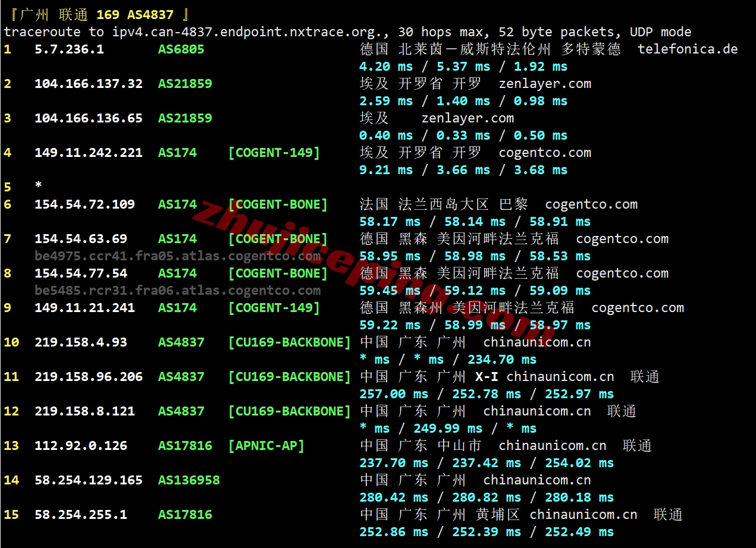Click IP address 104.166.137.32 on hop 2
This screenshot has width=756, height=548.
[x=88, y=84]
